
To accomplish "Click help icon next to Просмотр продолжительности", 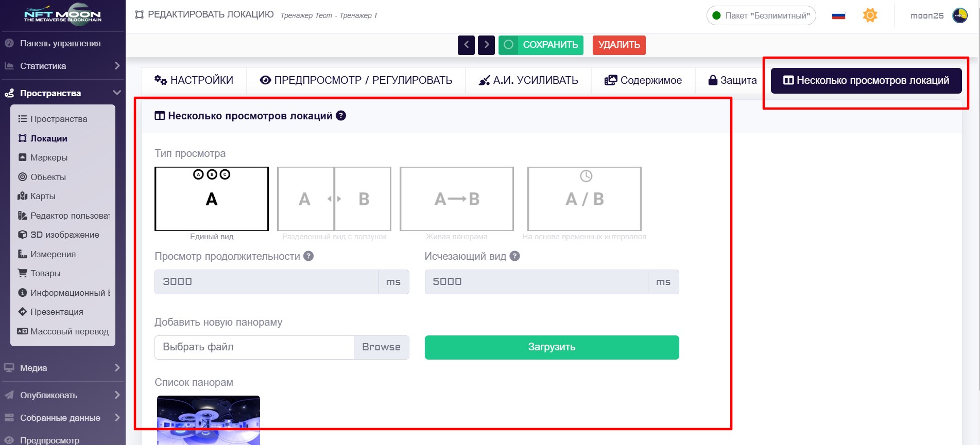I will click(308, 256).
